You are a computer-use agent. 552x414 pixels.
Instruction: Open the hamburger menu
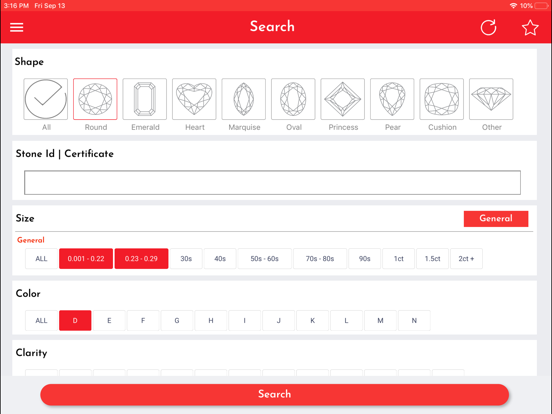[17, 27]
